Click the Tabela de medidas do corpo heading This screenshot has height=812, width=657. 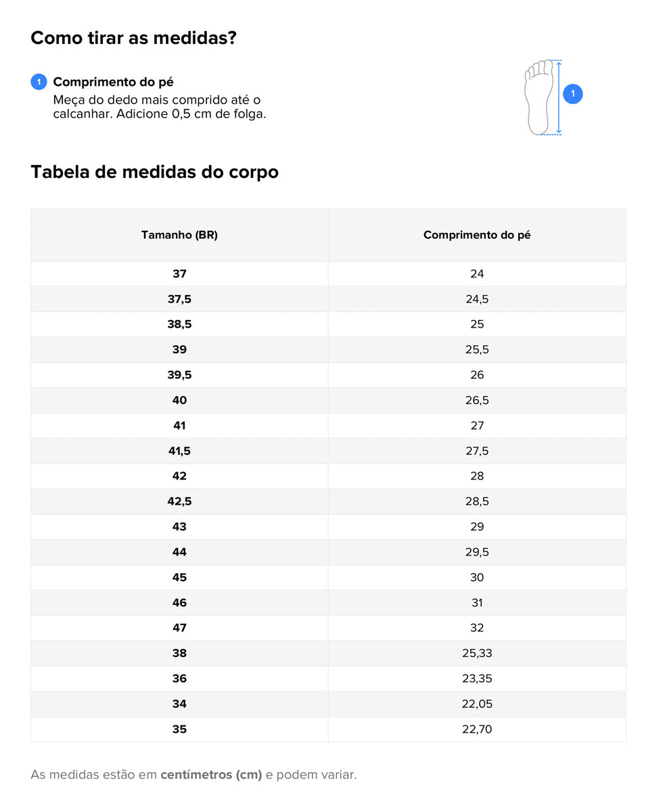click(154, 172)
